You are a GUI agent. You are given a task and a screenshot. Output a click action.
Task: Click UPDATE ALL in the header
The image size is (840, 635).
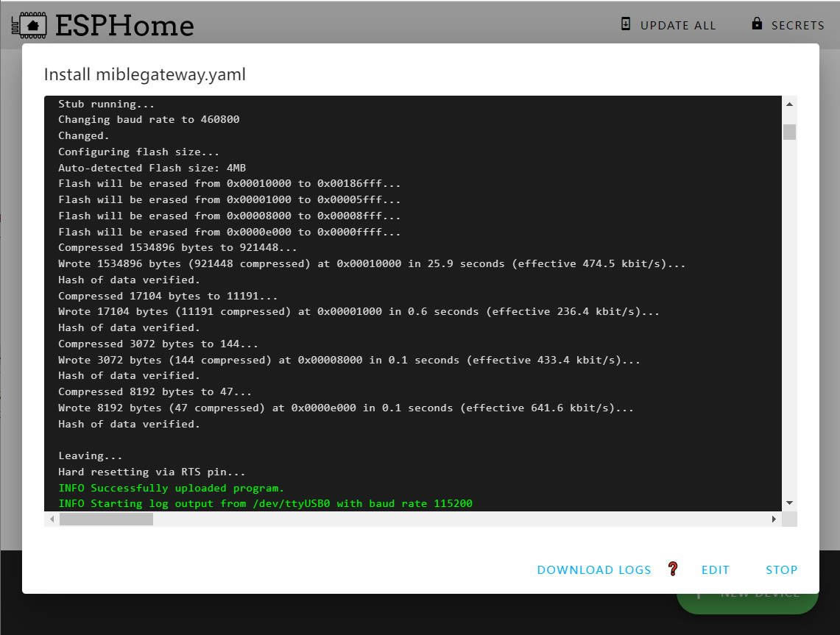678,26
